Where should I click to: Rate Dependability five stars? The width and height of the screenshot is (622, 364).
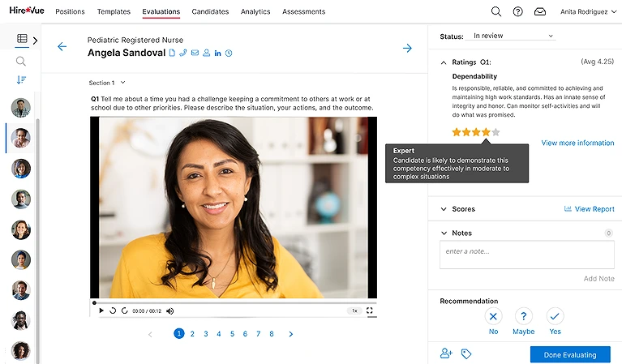(495, 132)
